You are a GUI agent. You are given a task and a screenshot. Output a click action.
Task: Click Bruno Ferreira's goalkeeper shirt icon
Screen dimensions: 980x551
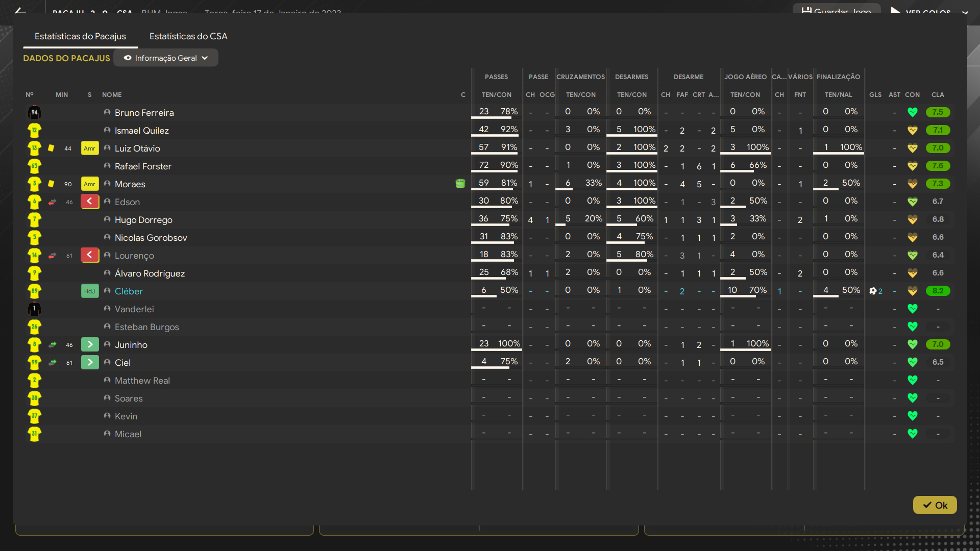[x=34, y=112]
